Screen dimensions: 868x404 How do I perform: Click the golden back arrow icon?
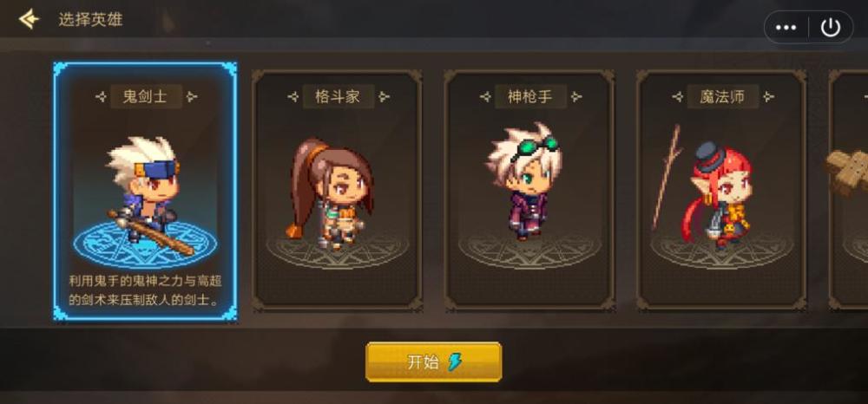(29, 19)
